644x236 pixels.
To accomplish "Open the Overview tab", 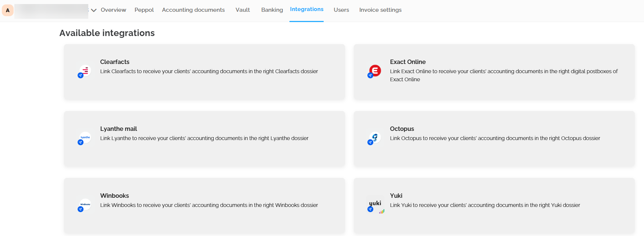I will 113,10.
